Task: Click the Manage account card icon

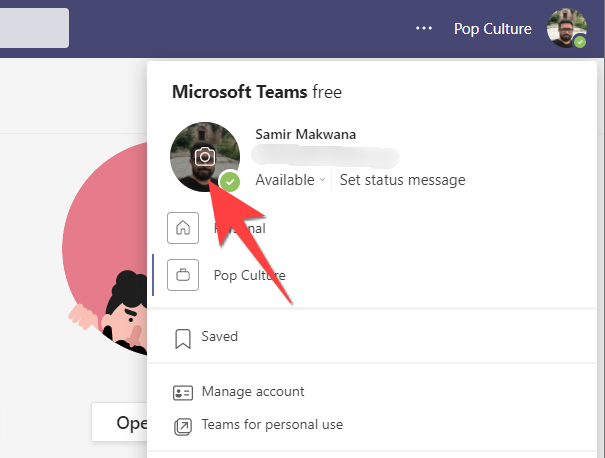Action: point(183,393)
